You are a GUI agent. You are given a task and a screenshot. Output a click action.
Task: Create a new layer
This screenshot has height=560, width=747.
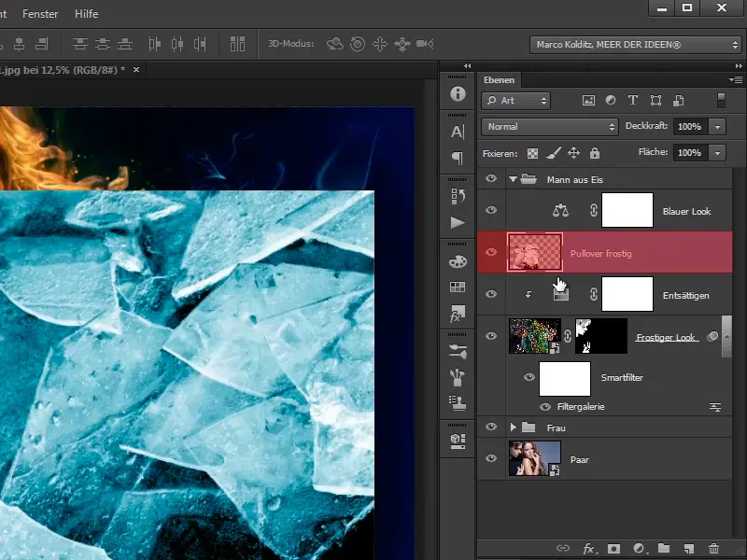click(688, 549)
